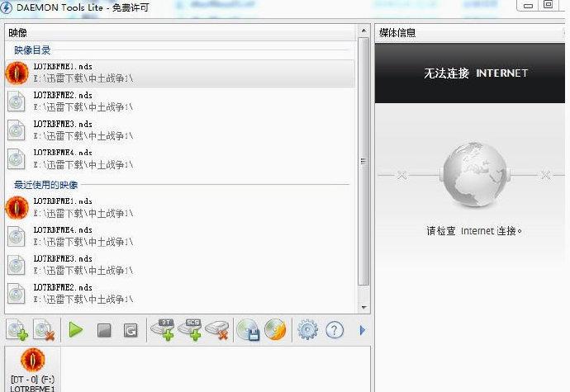570x392 pixels.
Task: Select LOTRBFME3.mds in recently used images
Action: pos(179,265)
